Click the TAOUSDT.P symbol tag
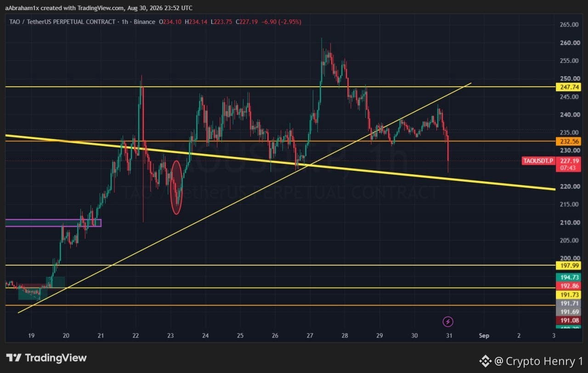This screenshot has height=373, width=588. click(x=538, y=161)
